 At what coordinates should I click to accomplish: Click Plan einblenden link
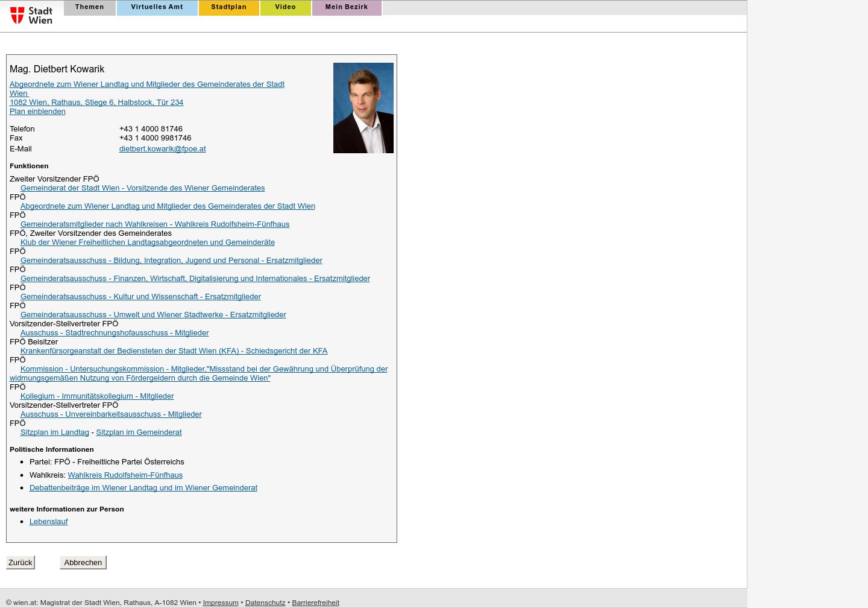click(37, 112)
